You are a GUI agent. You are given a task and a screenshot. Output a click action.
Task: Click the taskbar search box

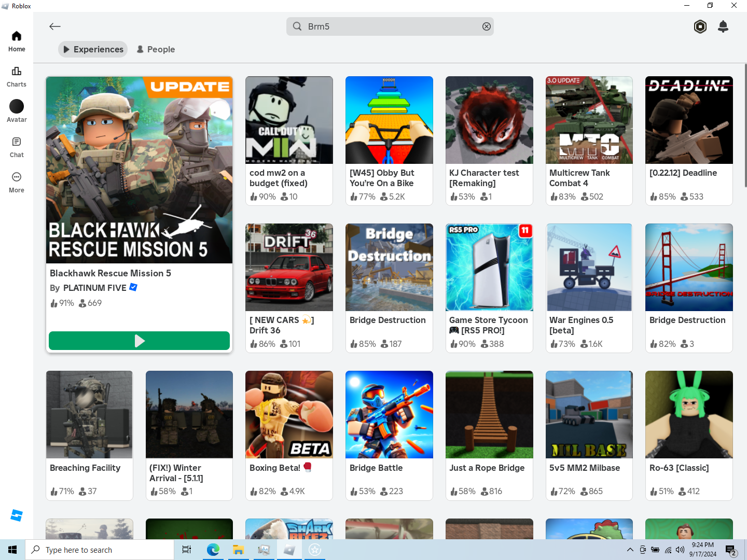coord(100,550)
